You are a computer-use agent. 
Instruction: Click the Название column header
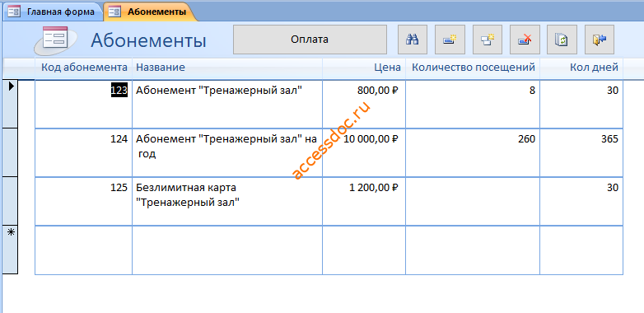227,68
